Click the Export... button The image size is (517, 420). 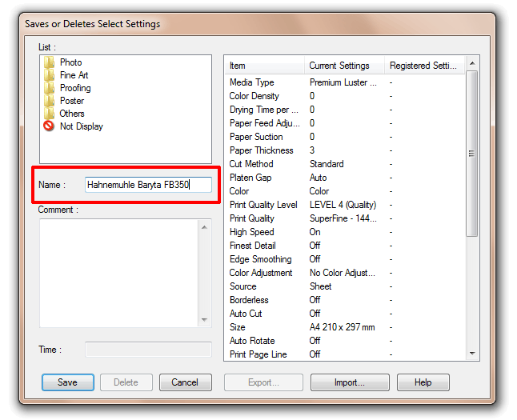pyautogui.click(x=263, y=382)
